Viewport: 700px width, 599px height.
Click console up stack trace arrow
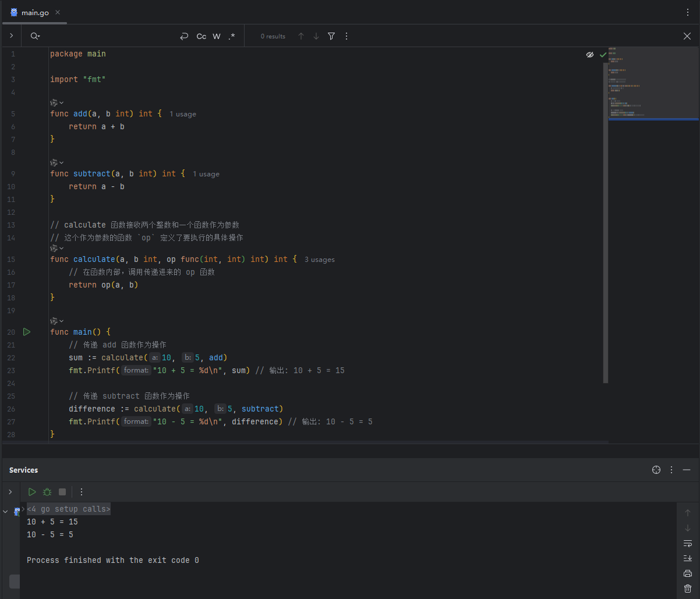tap(688, 513)
